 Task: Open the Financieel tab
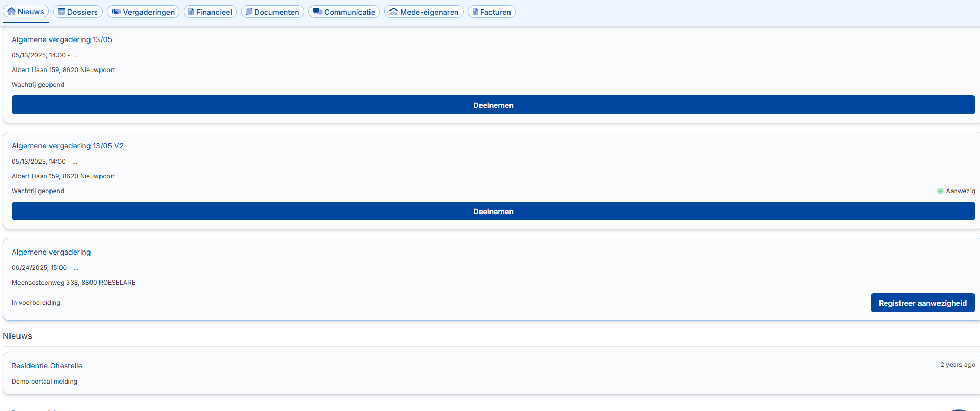point(210,12)
